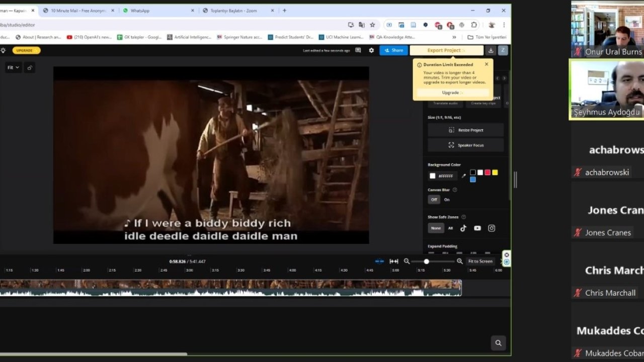Click the Canvas Blur help icon

[455, 190]
